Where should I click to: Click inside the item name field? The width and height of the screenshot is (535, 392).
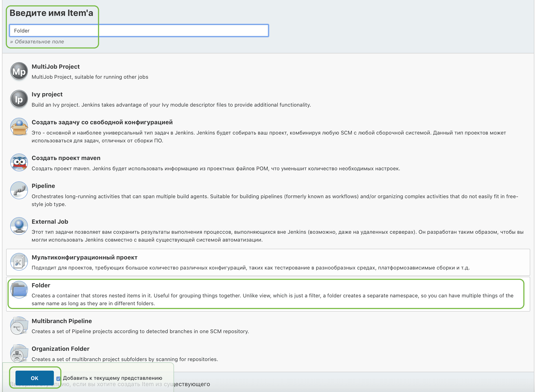139,31
